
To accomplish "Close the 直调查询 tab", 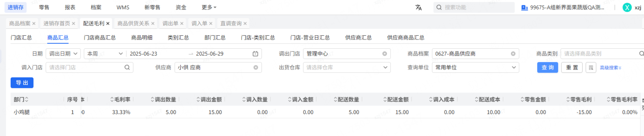I will tap(245, 24).
